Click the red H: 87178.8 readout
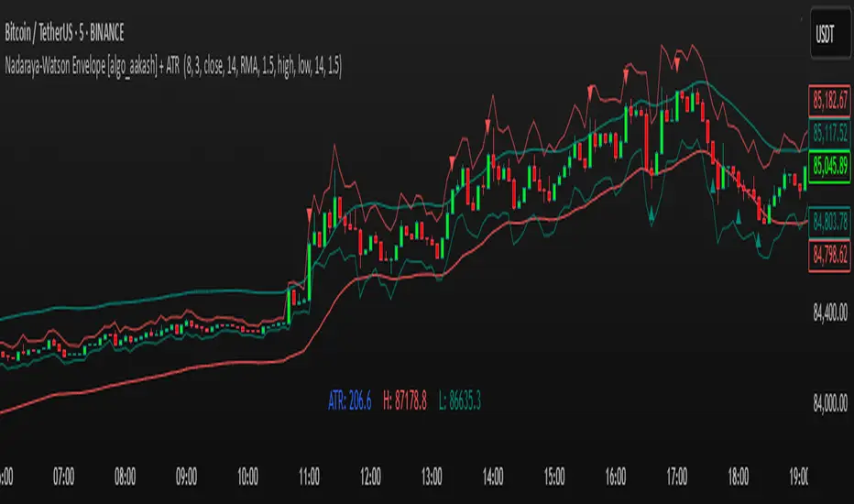854x504 pixels. [x=405, y=400]
